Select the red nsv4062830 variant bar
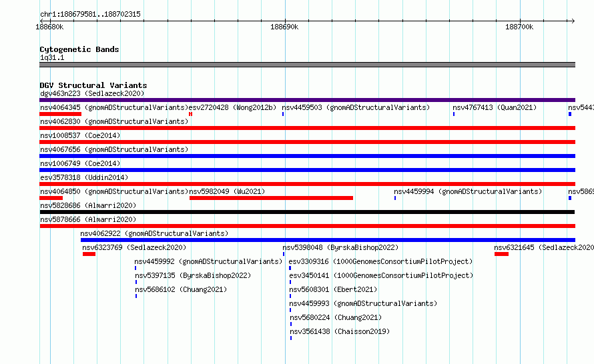Screen dimensions: 594x364 coord(307,128)
